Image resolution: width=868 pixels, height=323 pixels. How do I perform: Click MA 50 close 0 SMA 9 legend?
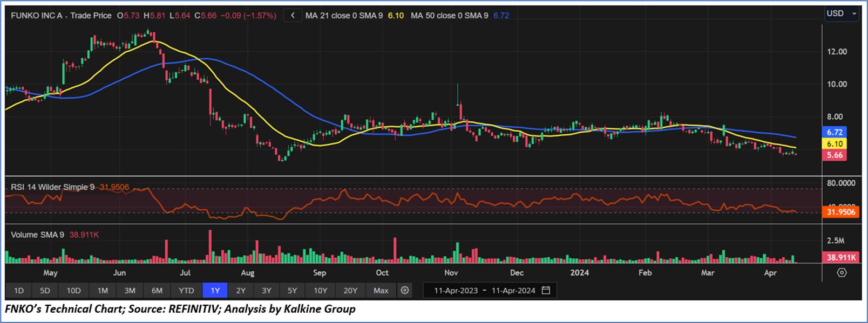(x=449, y=16)
